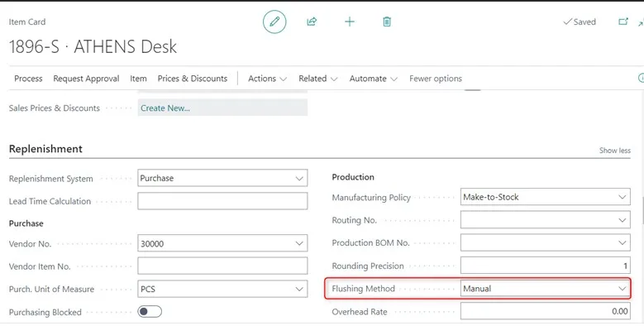Expand the Flushing Method dropdown
Viewport: 644px width, 326px height.
click(545, 289)
